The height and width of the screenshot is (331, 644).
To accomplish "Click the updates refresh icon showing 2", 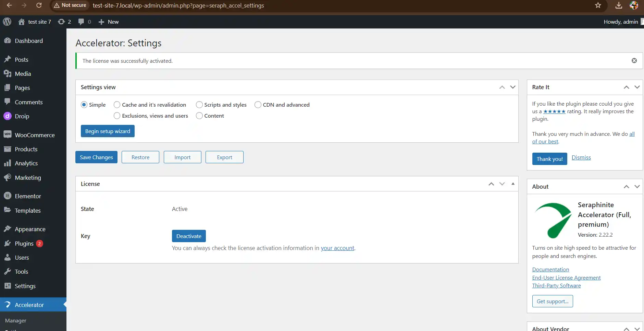I will [x=62, y=22].
